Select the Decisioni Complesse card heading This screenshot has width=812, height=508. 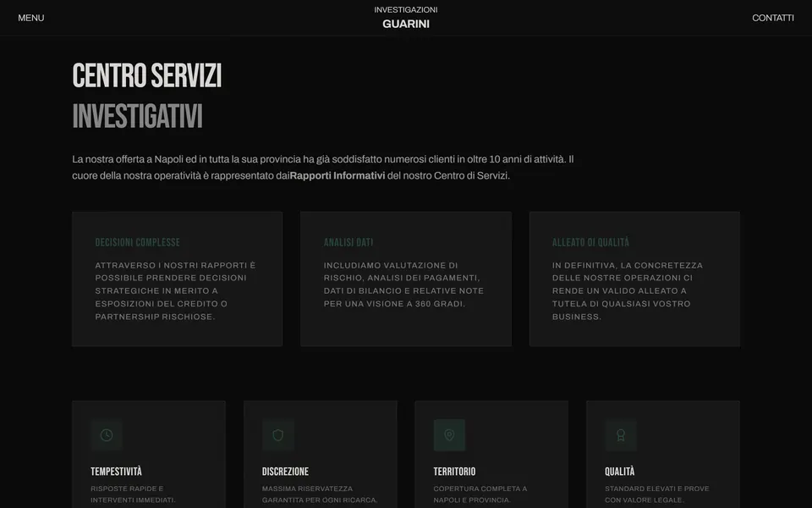(138, 242)
